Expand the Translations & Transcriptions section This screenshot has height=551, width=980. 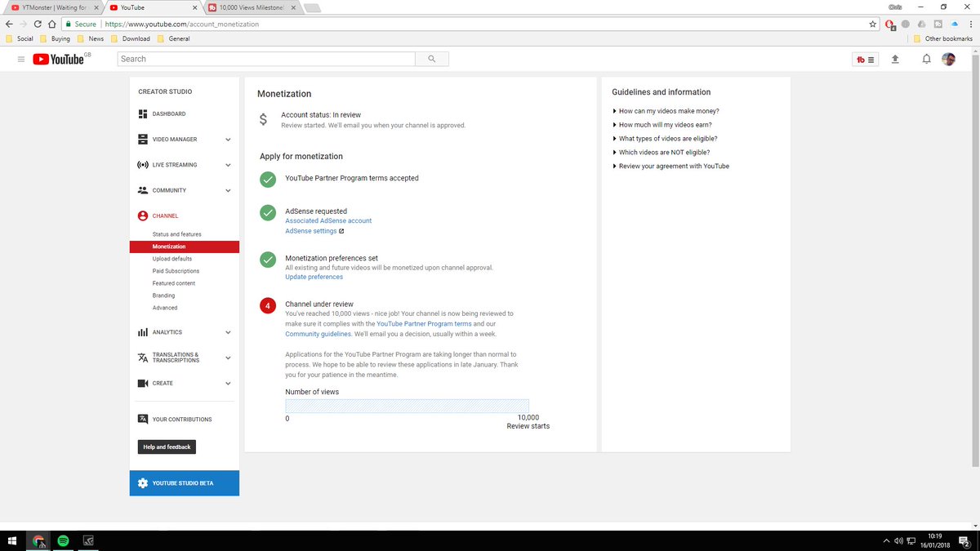point(228,358)
